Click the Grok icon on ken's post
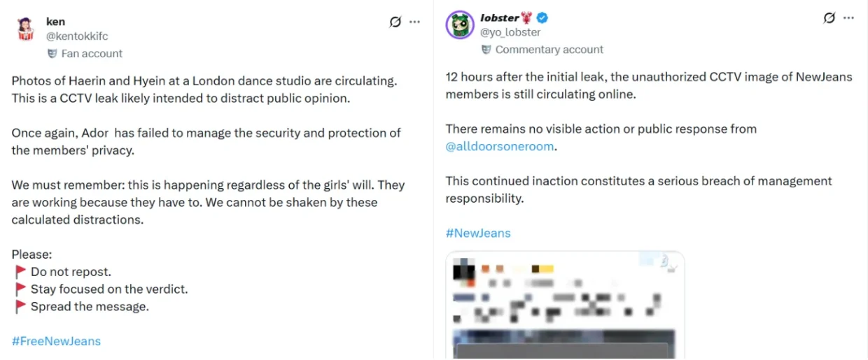The height and width of the screenshot is (360, 868). [395, 22]
